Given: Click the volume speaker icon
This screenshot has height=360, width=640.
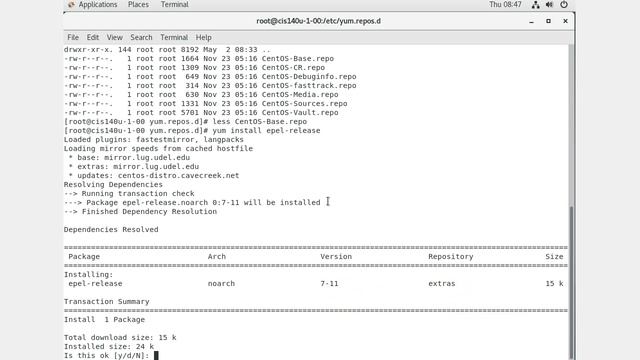Looking at the screenshot, I should (x=549, y=4).
